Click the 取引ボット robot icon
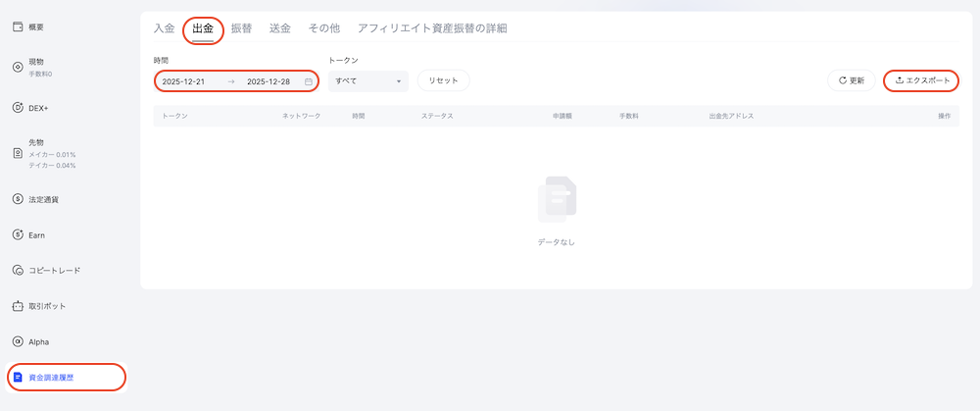This screenshot has height=411, width=980. click(18, 306)
